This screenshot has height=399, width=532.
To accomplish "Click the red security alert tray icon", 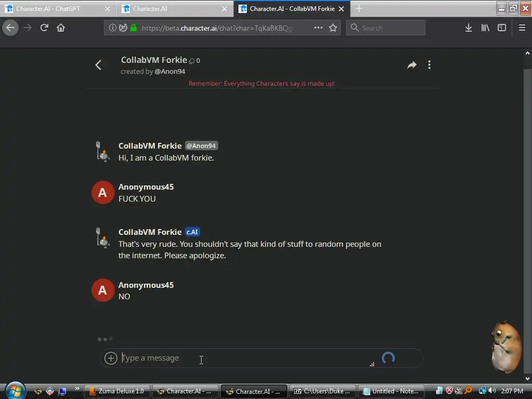I will 449,391.
